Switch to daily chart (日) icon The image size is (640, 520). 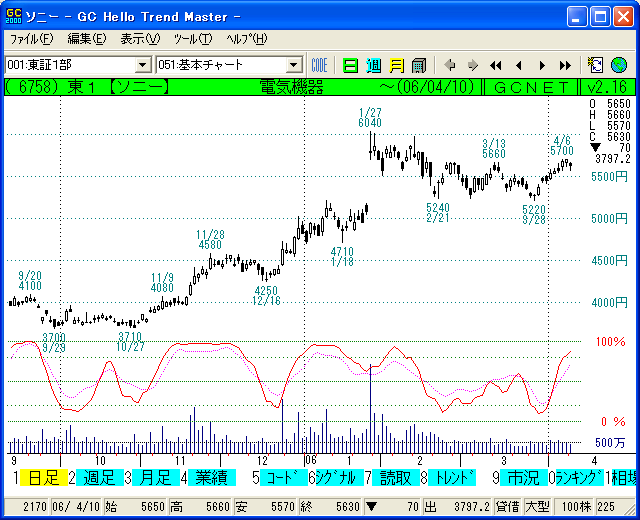[350, 65]
